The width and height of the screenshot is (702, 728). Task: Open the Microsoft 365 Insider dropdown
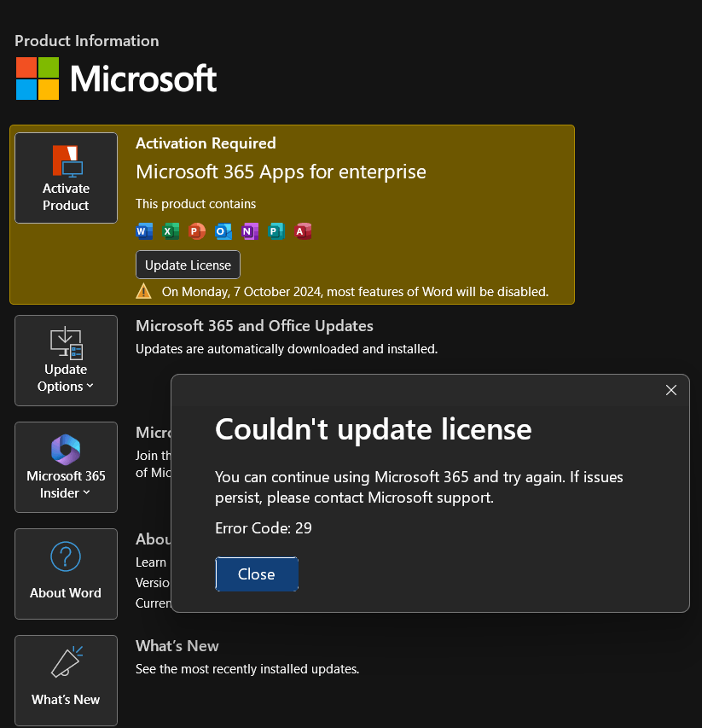coord(66,467)
